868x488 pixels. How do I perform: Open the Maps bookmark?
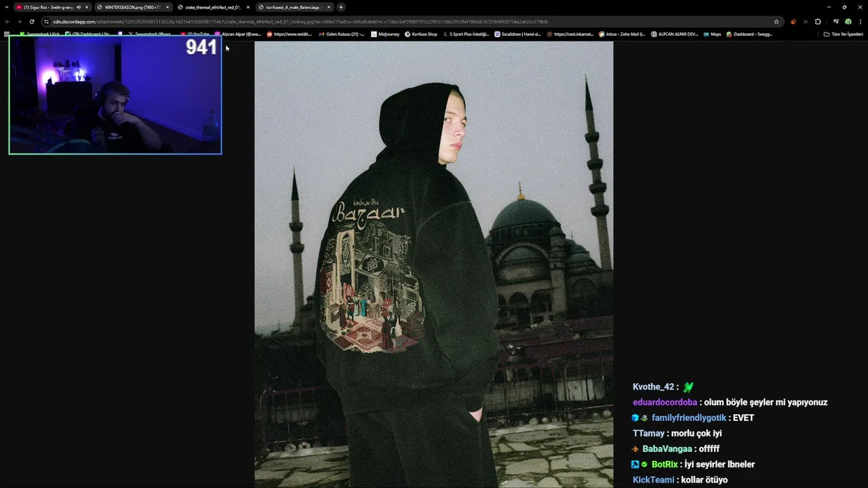(x=712, y=34)
